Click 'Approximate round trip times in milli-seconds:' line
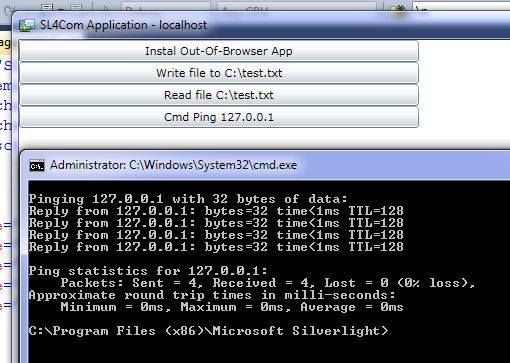 click(212, 295)
